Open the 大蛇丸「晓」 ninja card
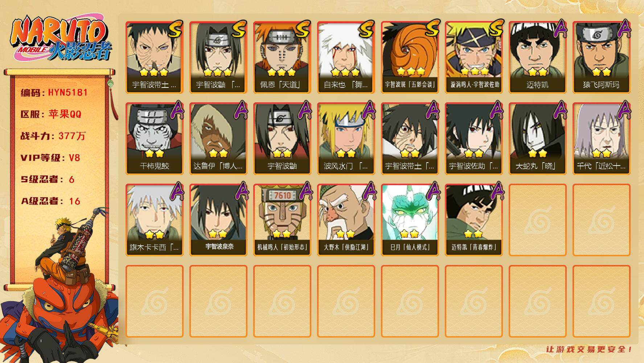Viewport: 644px width, 363px height. pyautogui.click(x=537, y=139)
